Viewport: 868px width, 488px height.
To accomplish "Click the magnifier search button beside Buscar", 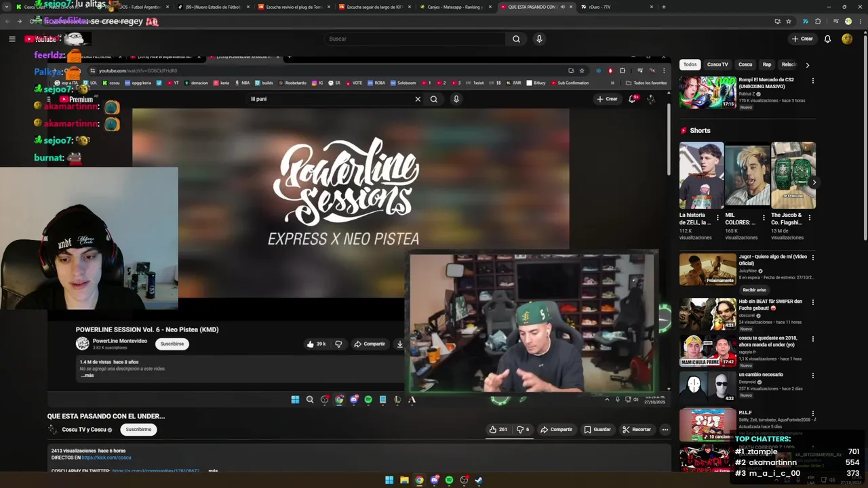I will click(516, 39).
